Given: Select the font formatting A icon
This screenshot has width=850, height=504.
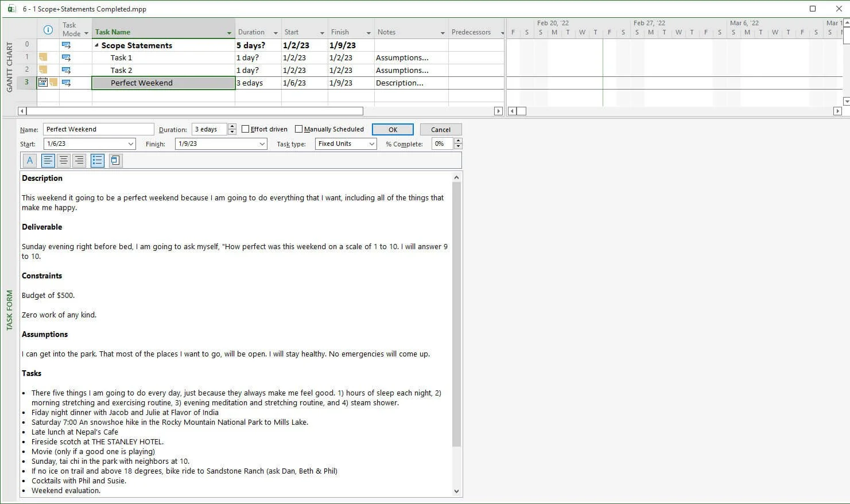Looking at the screenshot, I should pyautogui.click(x=29, y=160).
